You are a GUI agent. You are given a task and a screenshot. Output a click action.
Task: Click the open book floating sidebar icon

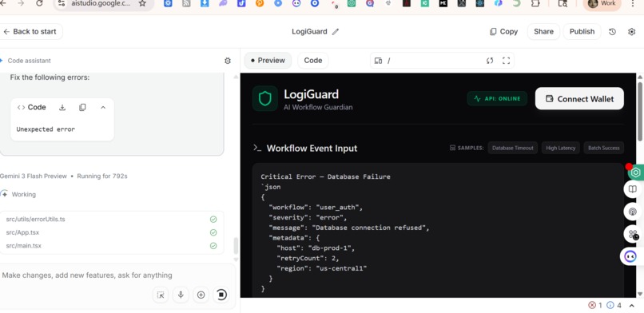pyautogui.click(x=633, y=189)
